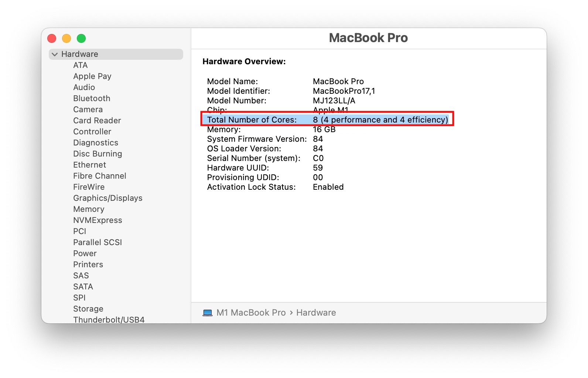Select Power in the hardware list
Image resolution: width=588 pixels, height=378 pixels.
click(85, 253)
